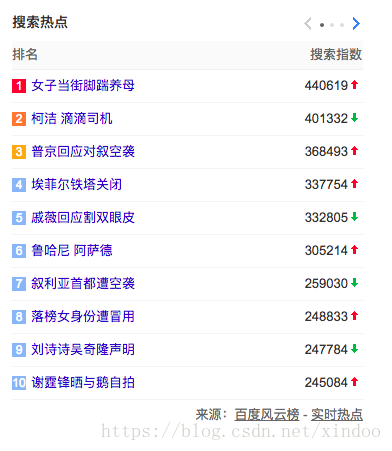Click the green down arrow beside 259030
The width and height of the screenshot is (392, 451).
(x=355, y=283)
